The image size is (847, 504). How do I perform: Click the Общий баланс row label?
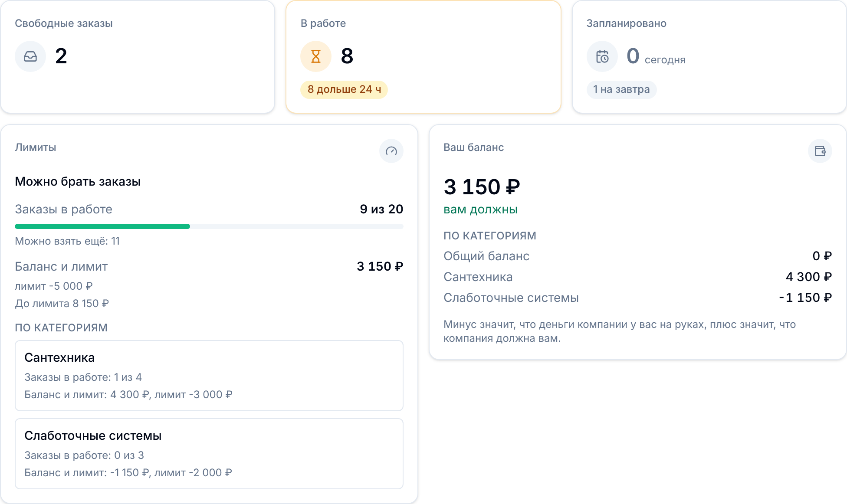(x=486, y=256)
